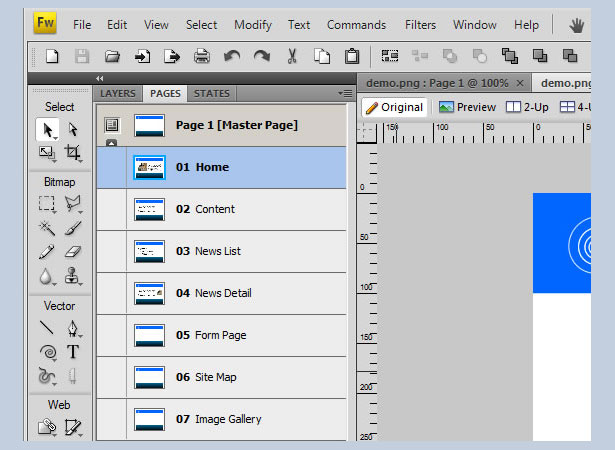Open the Pages panel options menu

[x=345, y=93]
